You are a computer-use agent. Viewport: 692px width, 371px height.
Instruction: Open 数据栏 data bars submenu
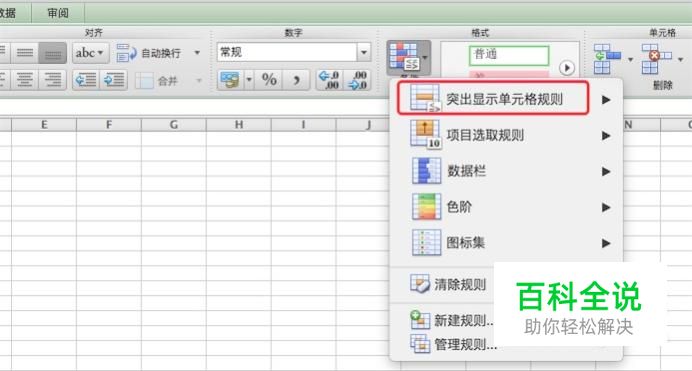point(507,171)
